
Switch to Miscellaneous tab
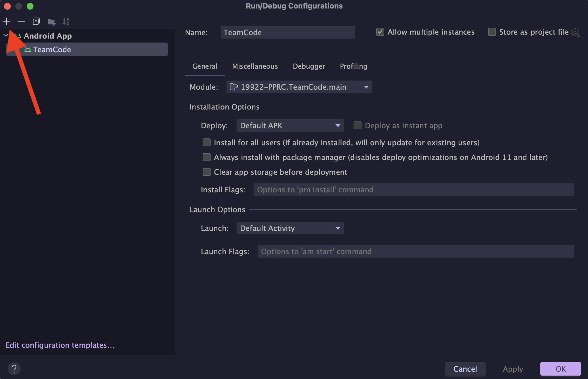[255, 66]
